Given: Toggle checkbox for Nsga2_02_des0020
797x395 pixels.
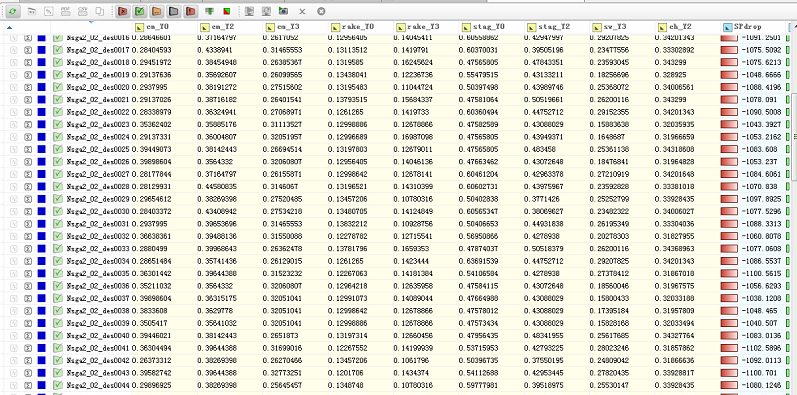Looking at the screenshot, I should (57, 87).
